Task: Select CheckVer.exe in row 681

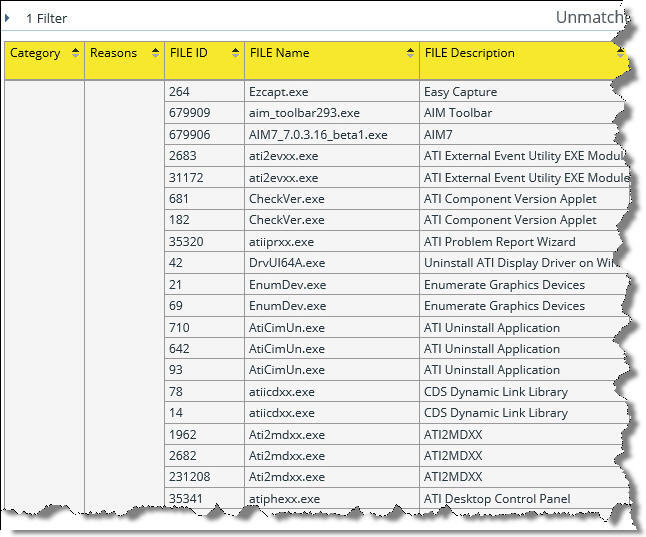Action: 286,199
